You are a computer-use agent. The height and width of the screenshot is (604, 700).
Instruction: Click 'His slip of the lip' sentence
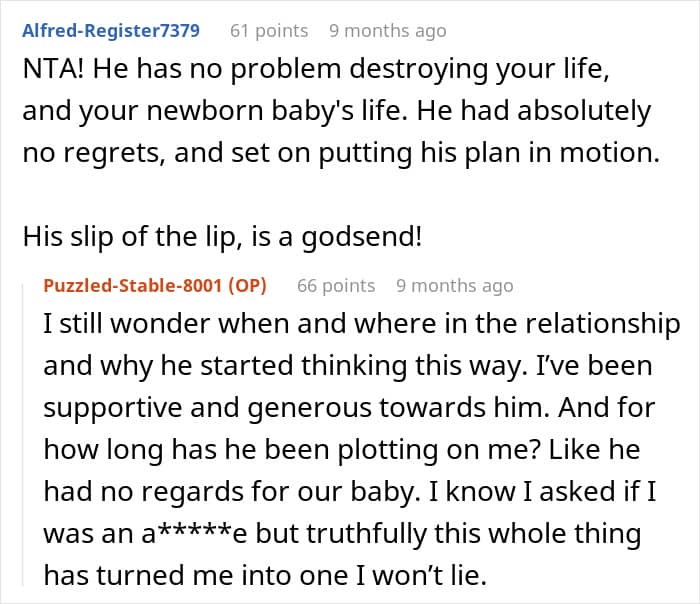click(222, 237)
